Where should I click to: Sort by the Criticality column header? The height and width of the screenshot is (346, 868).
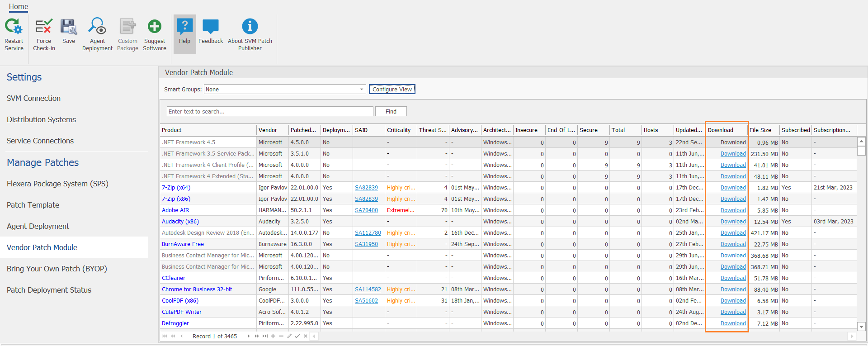click(x=401, y=130)
